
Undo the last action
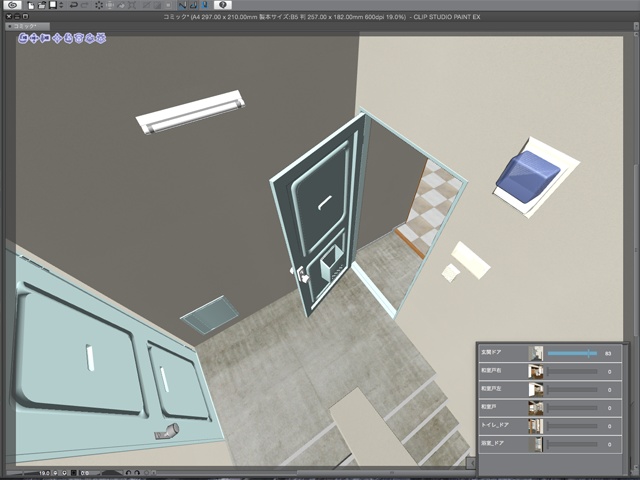pos(73,5)
